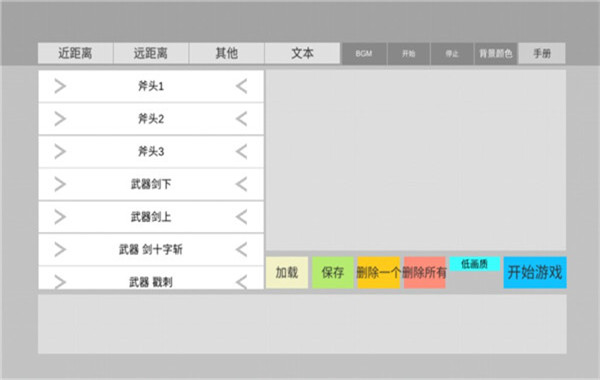Click the left arrow on 武器 剑十字斩 row
The height and width of the screenshot is (380, 600).
tap(242, 250)
